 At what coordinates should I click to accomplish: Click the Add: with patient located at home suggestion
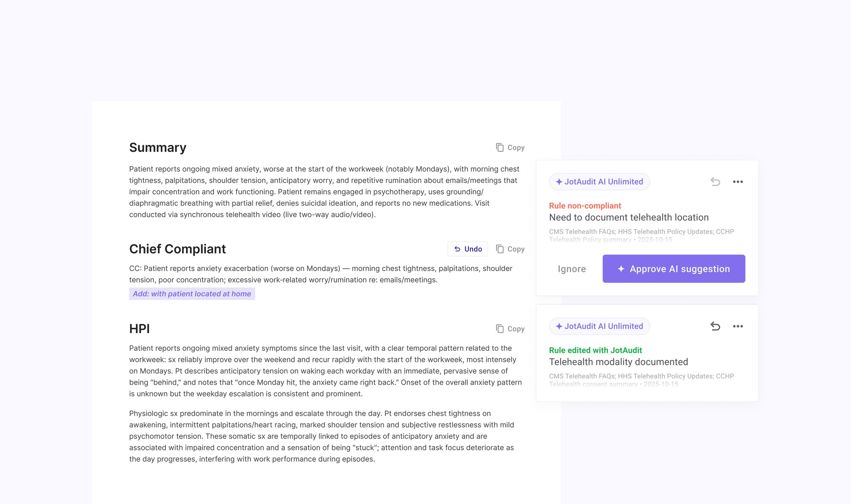192,294
